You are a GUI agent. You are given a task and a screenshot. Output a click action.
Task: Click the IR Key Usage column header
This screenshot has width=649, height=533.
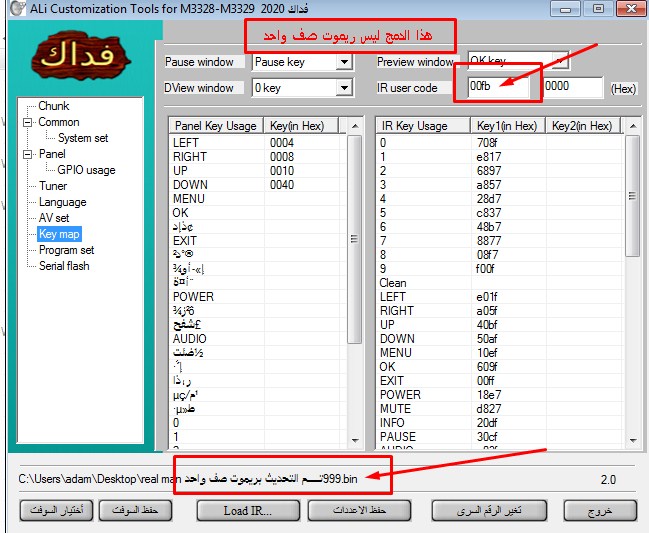(423, 126)
